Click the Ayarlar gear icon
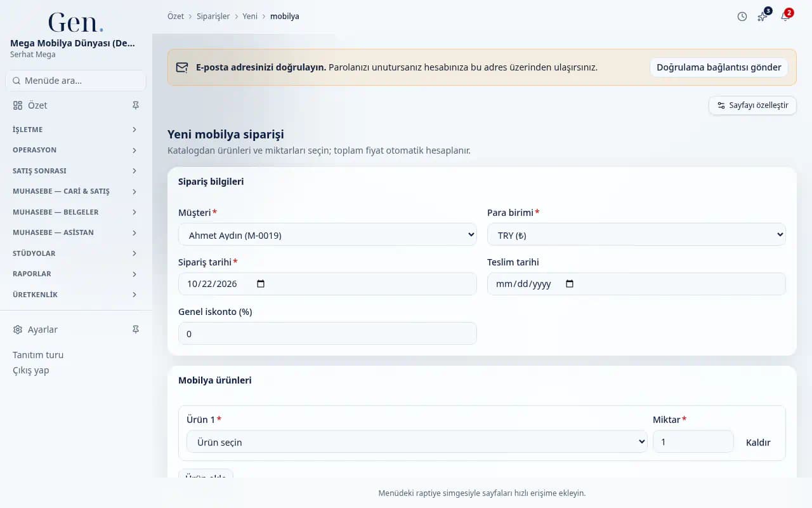 (x=18, y=330)
